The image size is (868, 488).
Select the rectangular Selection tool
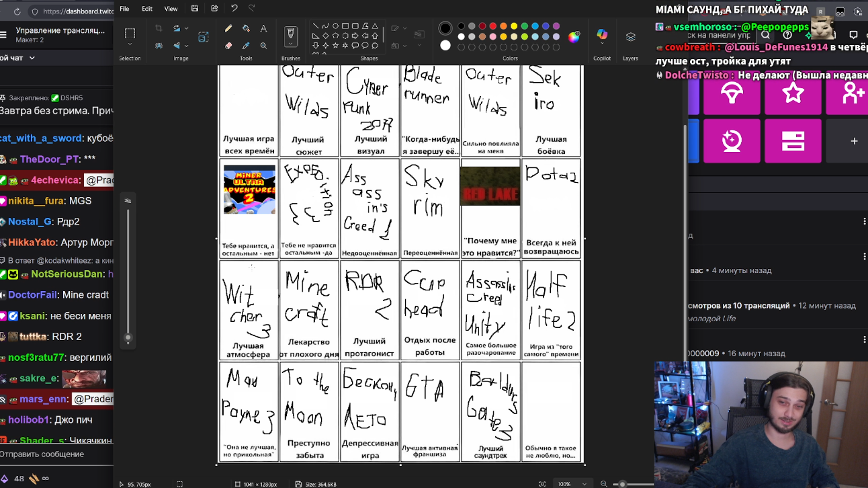(x=130, y=33)
